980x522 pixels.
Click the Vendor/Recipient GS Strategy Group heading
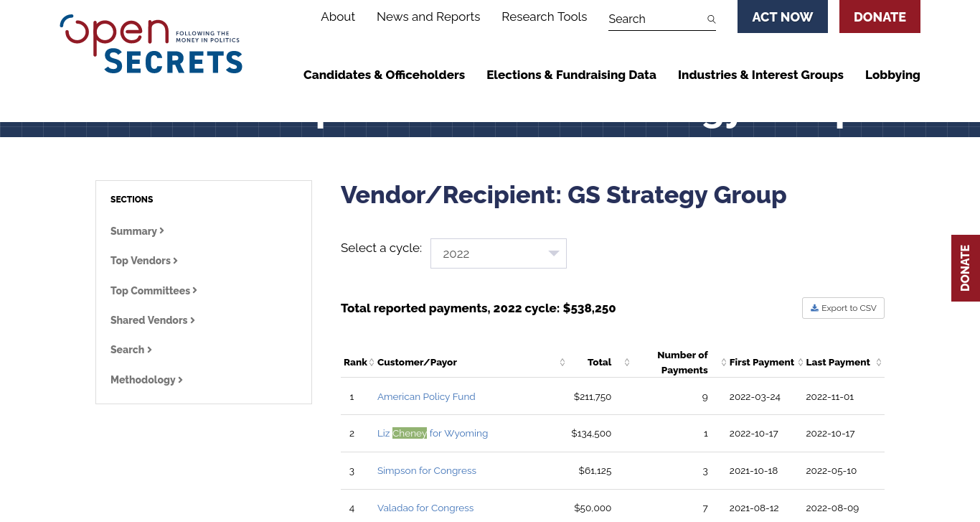[x=563, y=195]
